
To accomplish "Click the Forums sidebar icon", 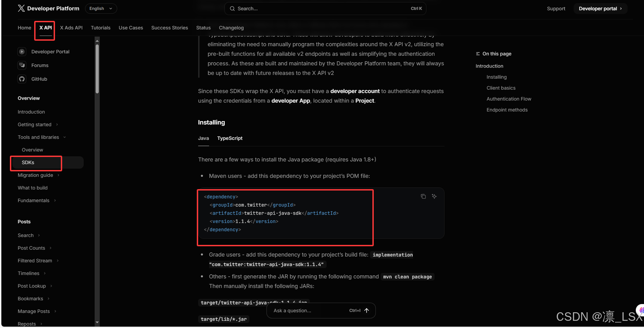I will 22,65.
